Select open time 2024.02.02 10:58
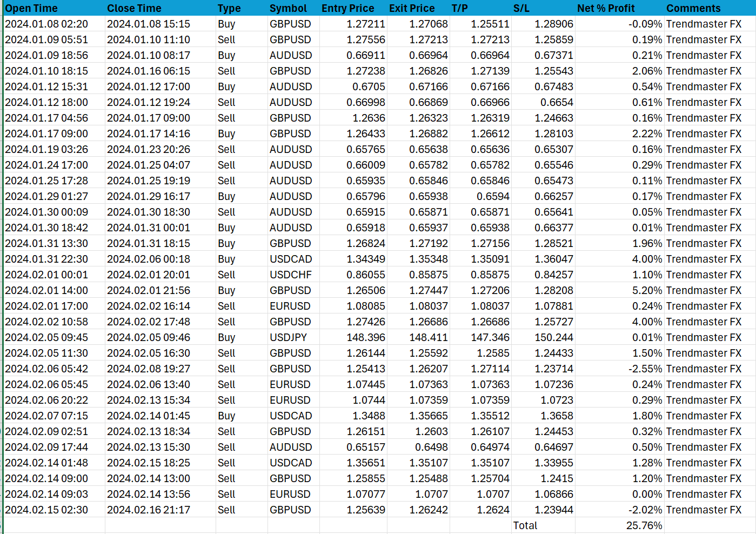 54,322
